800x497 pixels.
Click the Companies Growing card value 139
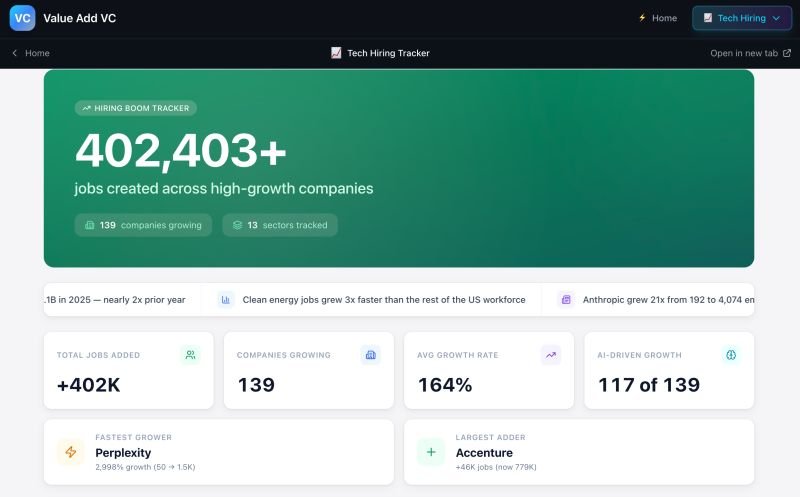[256, 385]
